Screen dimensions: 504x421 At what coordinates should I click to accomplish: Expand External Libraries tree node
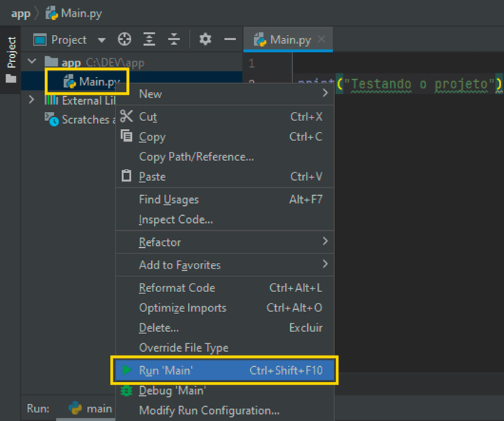(31, 100)
